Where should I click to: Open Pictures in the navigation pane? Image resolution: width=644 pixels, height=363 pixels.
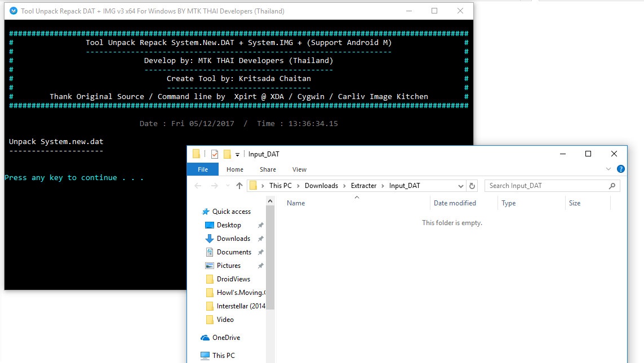[x=228, y=266]
